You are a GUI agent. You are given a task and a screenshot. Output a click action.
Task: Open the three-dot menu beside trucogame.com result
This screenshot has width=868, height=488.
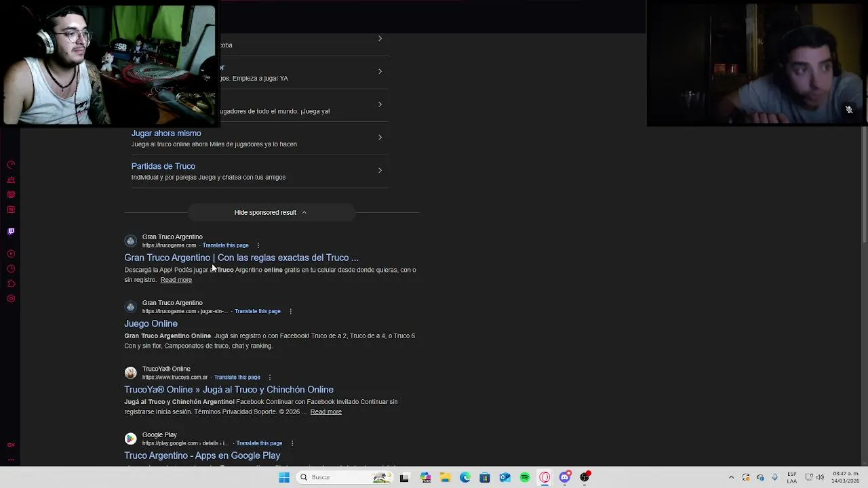[x=258, y=245]
